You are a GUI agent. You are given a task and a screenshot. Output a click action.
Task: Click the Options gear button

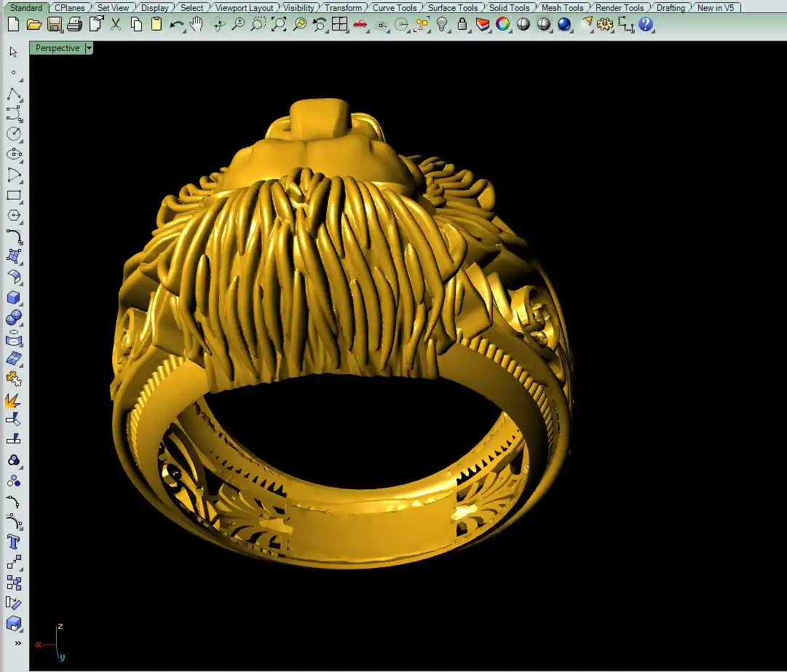coord(605,24)
